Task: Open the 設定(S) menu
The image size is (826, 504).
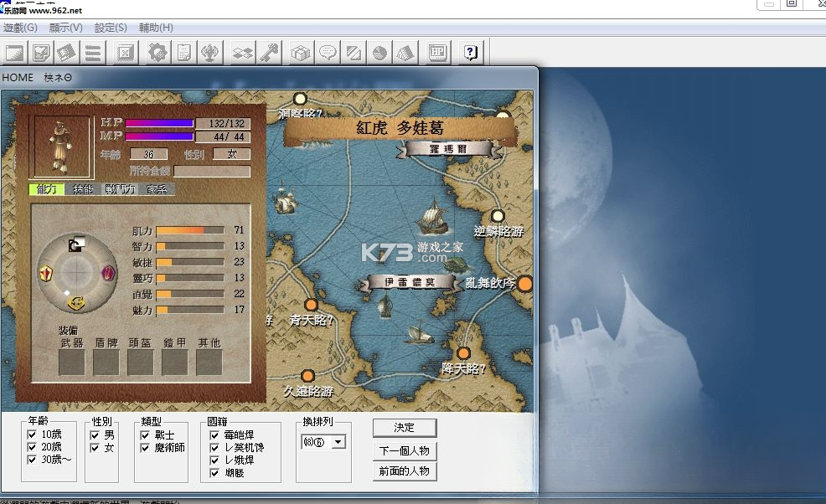Action: tap(111, 28)
